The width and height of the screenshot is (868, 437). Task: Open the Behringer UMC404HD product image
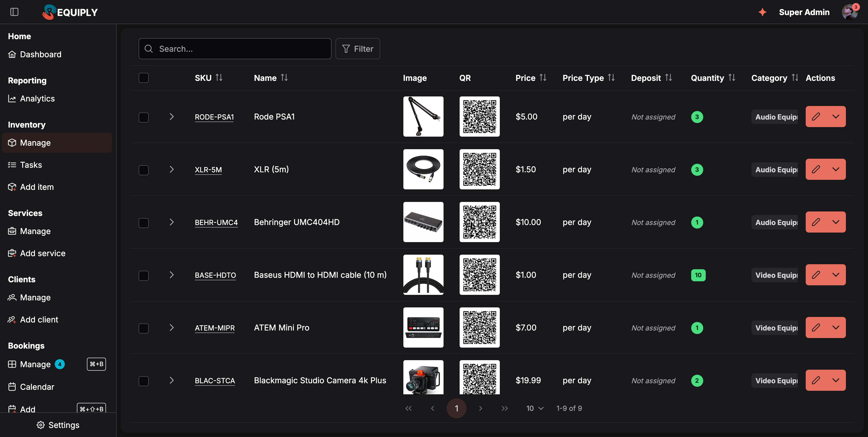423,222
